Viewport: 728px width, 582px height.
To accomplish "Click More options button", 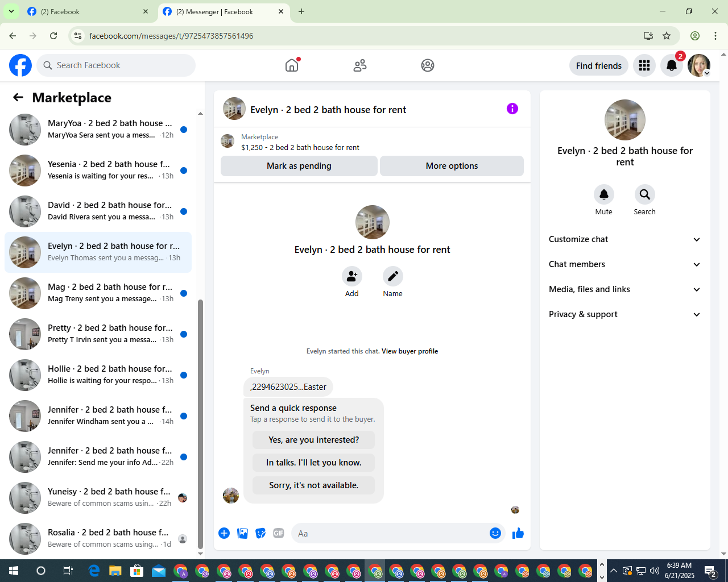I will [x=452, y=166].
